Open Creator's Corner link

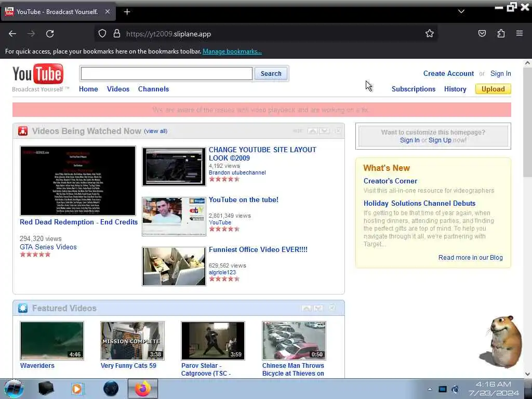click(390, 181)
